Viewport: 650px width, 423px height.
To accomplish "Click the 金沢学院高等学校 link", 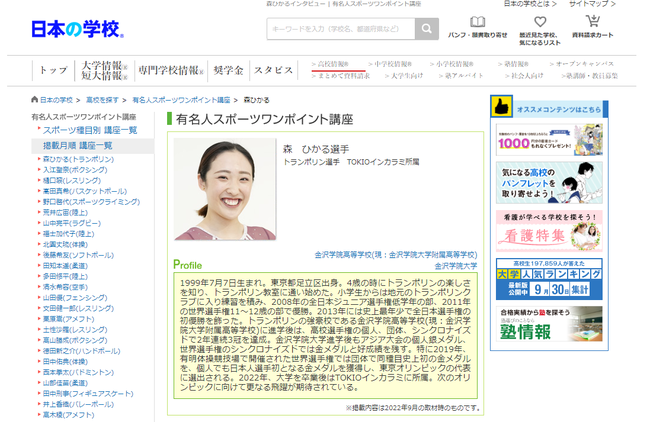I will [396, 255].
